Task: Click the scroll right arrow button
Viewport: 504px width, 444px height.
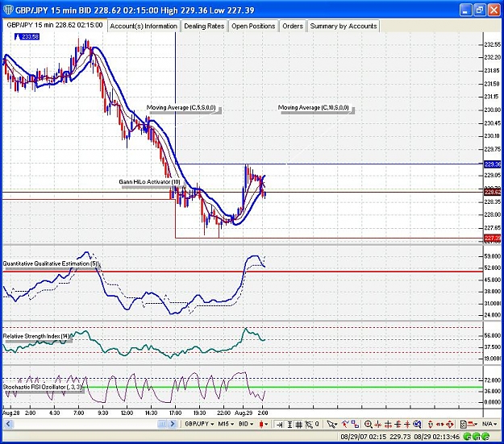Action: pos(173,424)
